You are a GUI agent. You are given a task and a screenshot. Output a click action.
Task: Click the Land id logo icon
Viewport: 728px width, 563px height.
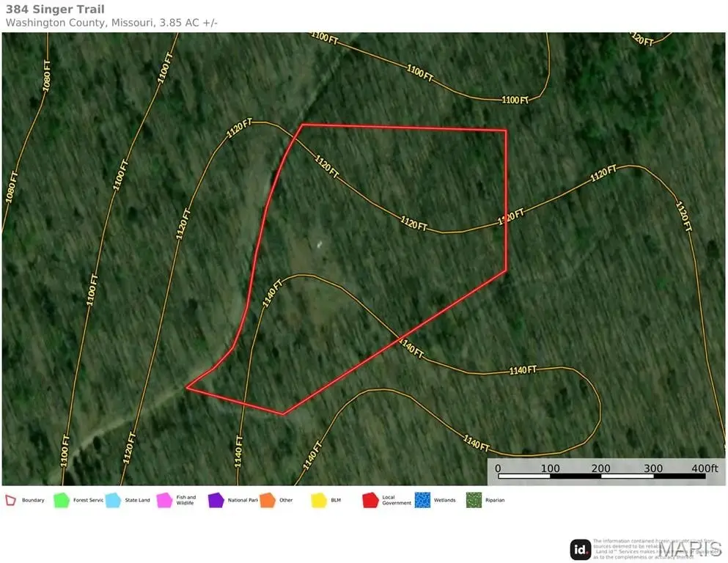click(x=581, y=549)
